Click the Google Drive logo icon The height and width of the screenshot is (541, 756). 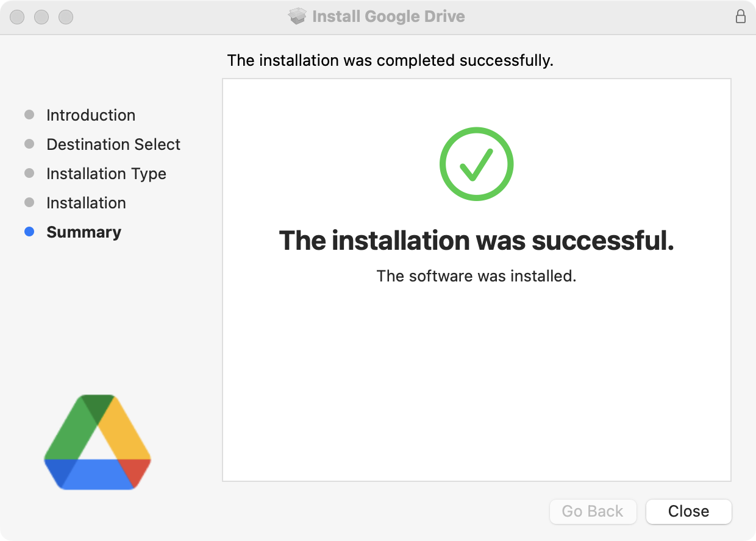pos(97,440)
